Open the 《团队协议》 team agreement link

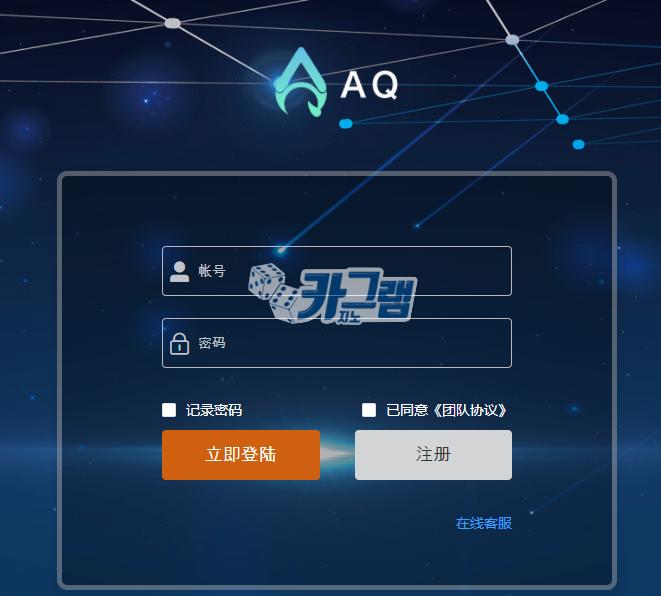pos(470,410)
